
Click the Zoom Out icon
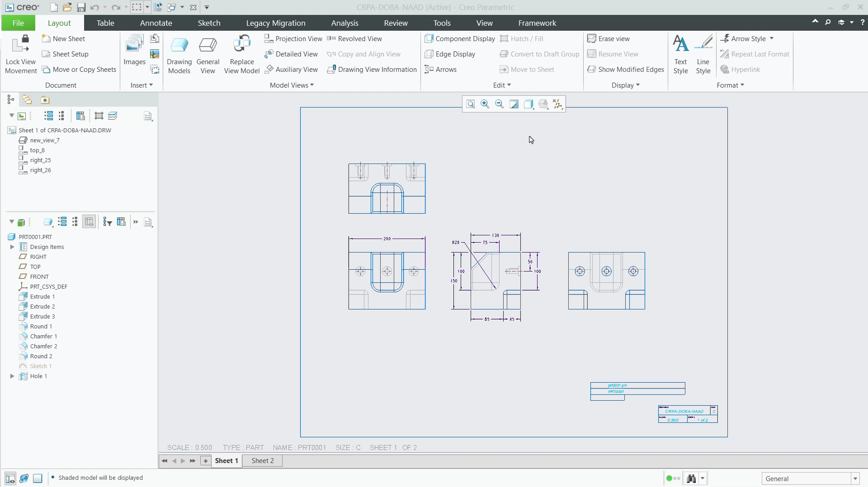pyautogui.click(x=500, y=104)
